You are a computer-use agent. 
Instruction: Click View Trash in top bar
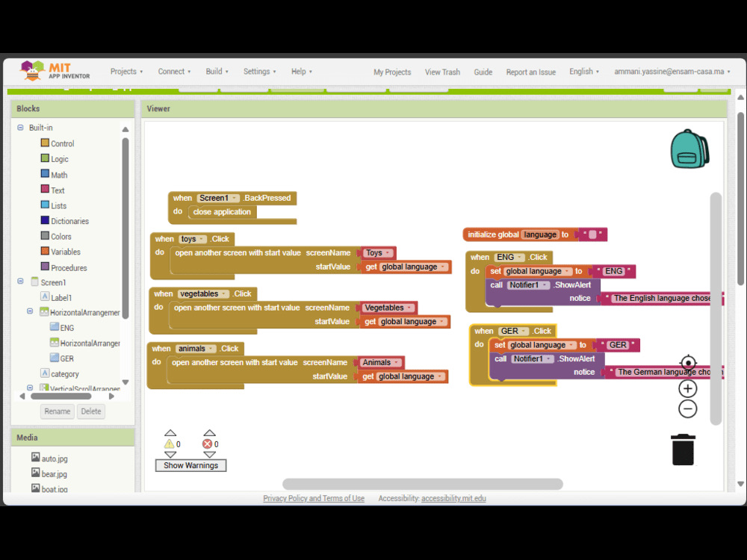(442, 72)
